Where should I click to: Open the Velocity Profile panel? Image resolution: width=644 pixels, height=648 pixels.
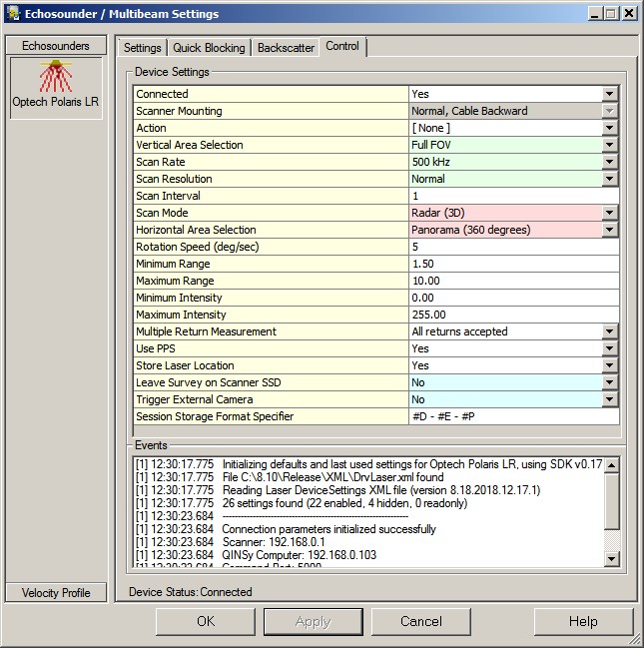[x=56, y=593]
